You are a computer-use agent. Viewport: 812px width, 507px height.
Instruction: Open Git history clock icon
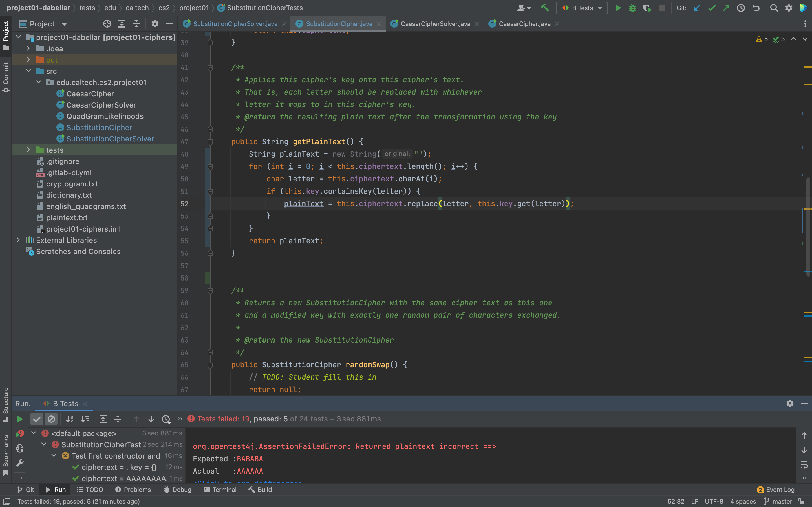point(741,8)
